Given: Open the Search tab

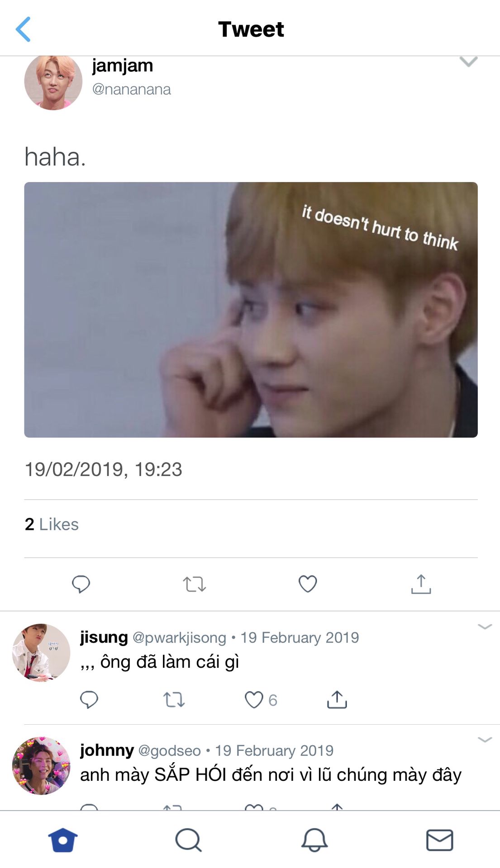Looking at the screenshot, I should pyautogui.click(x=188, y=840).
